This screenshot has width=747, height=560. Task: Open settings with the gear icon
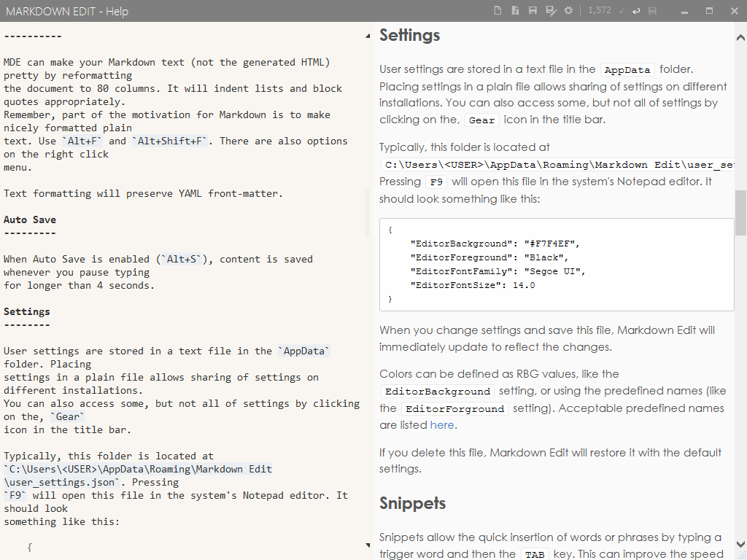(568, 11)
